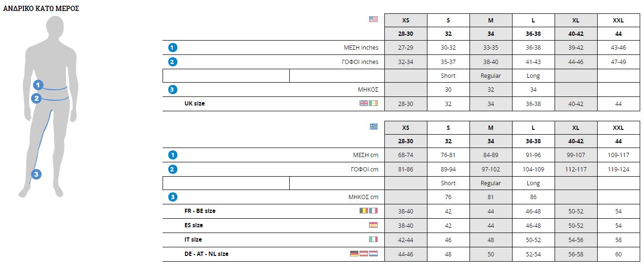Click badge 2 beside the ΓΟΦΟΙ cm row
This screenshot has width=644, height=265.
pyautogui.click(x=173, y=169)
